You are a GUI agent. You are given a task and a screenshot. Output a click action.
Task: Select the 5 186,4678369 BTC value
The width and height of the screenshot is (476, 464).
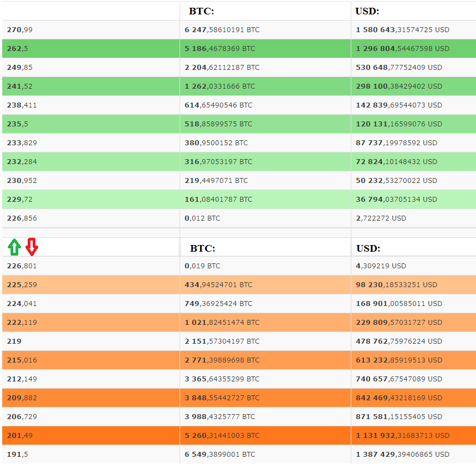coord(220,49)
